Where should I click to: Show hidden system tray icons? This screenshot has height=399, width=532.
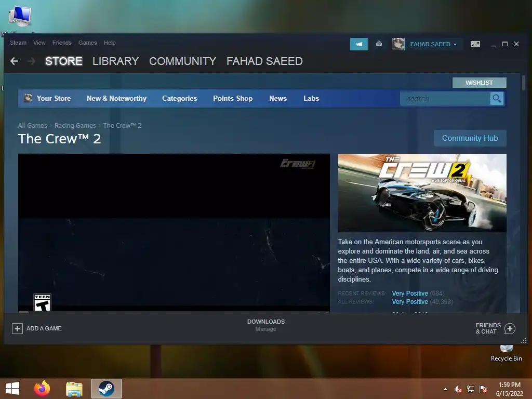click(x=445, y=389)
